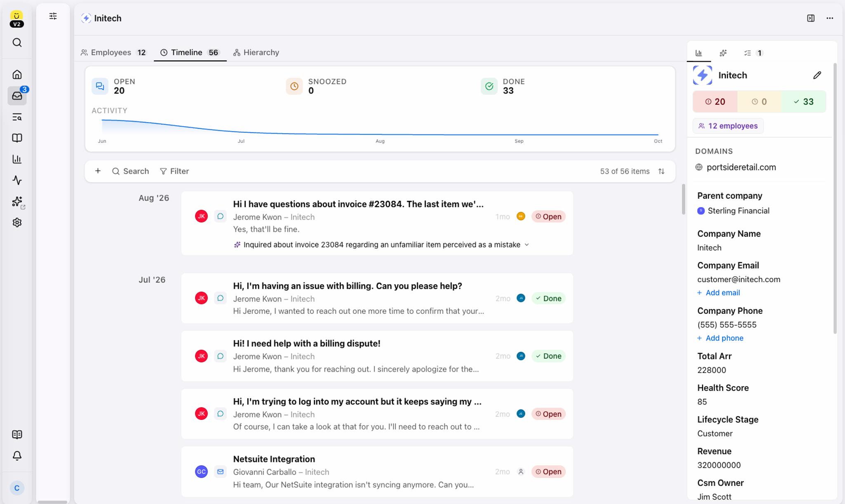845x504 pixels.
Task: Filter by 20 open conversations red chip
Action: (x=715, y=101)
